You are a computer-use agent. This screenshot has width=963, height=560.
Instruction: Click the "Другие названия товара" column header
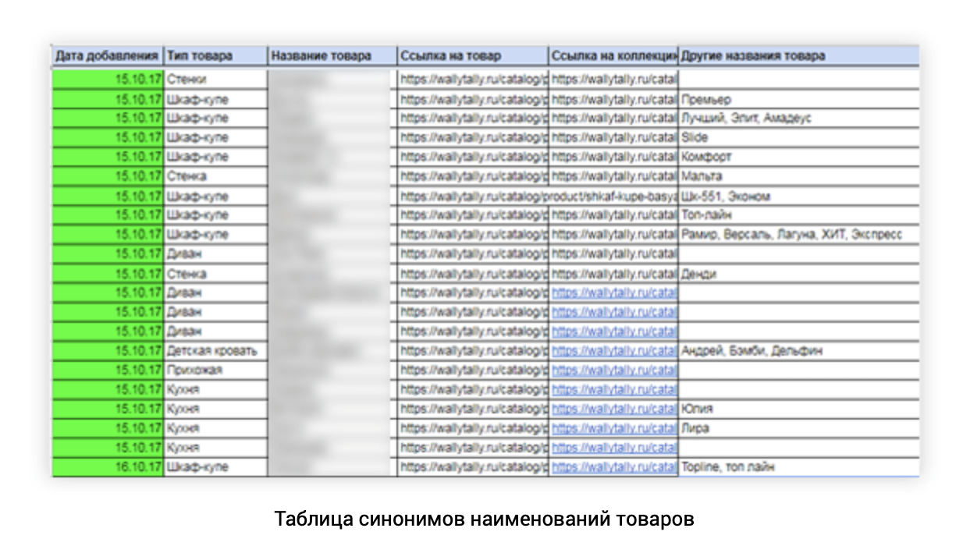(798, 56)
